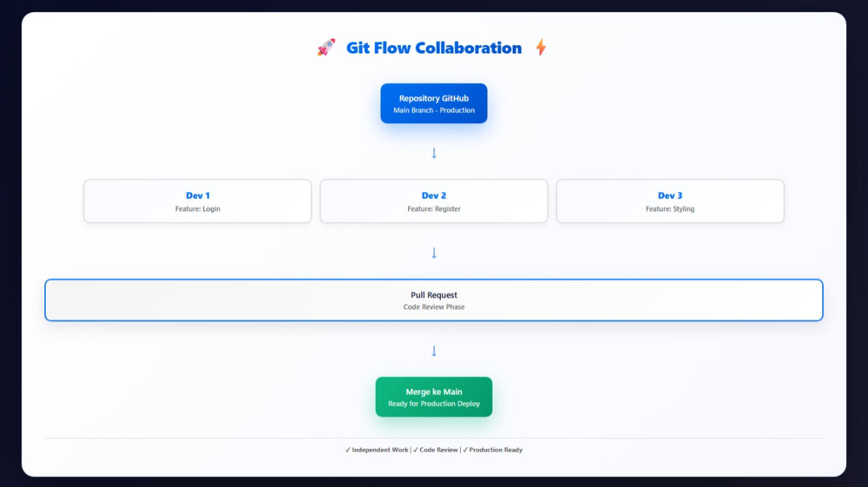Click the rocket emoji icon in the title
The width and height of the screenshot is (868, 487).
click(x=325, y=48)
